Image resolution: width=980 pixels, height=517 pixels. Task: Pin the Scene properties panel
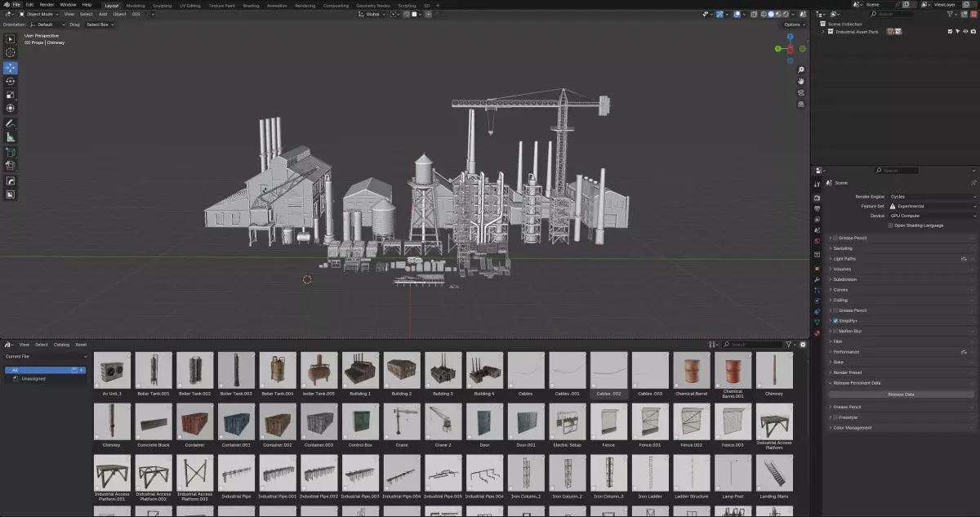pyautogui.click(x=973, y=183)
